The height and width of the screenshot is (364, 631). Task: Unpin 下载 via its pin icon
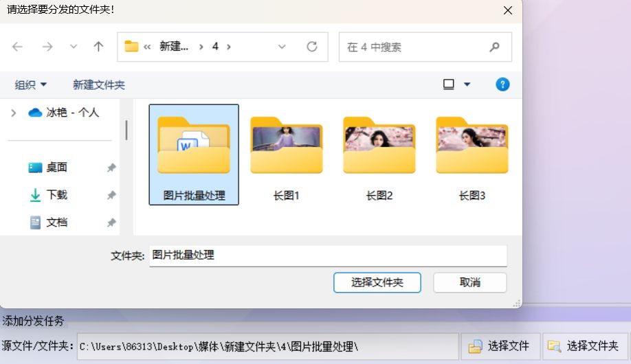tap(111, 196)
